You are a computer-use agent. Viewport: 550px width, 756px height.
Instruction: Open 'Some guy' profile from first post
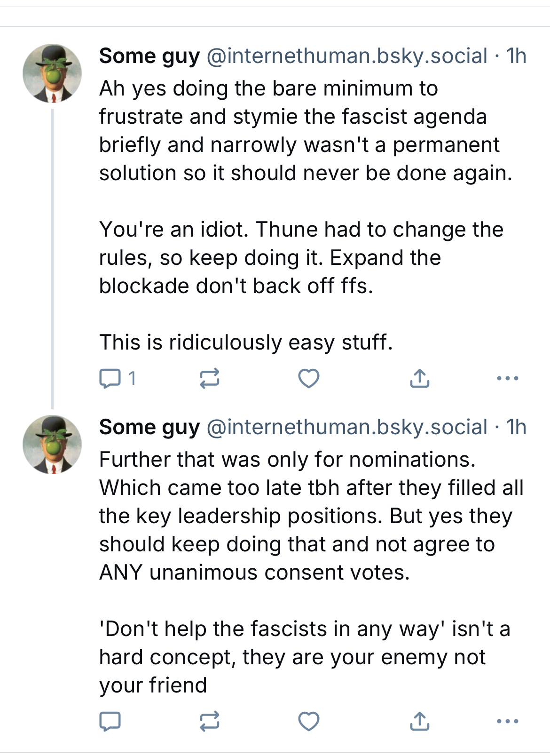(x=149, y=56)
